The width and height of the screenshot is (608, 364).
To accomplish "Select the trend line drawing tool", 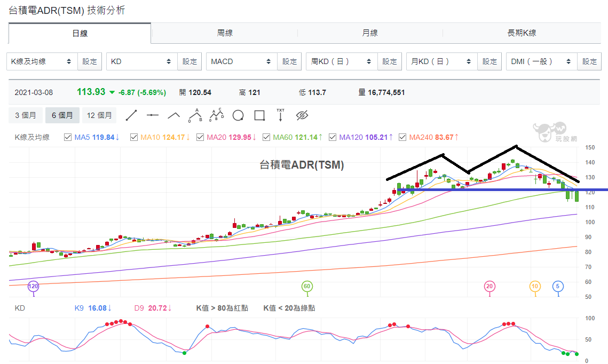I will click(x=131, y=115).
